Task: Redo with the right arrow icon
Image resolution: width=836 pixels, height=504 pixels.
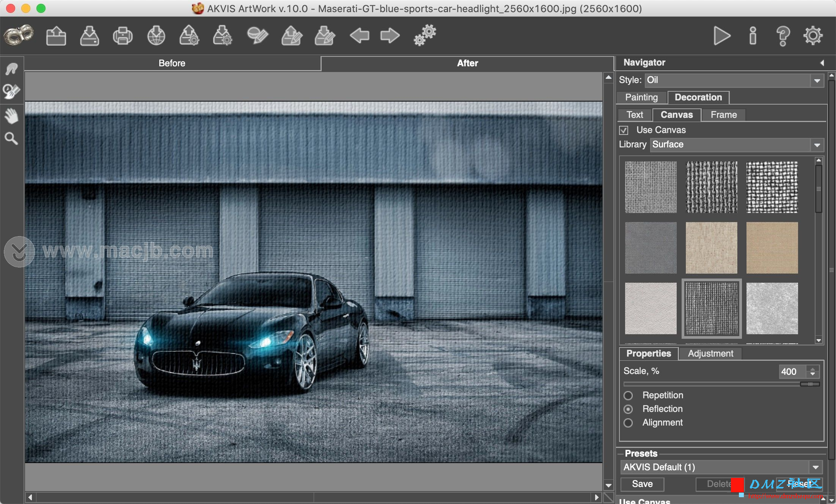Action: pyautogui.click(x=390, y=36)
